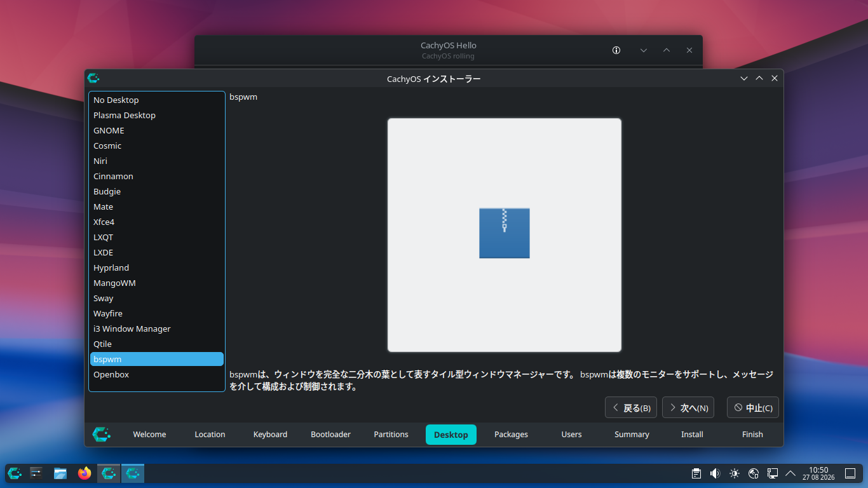Viewport: 868px width, 488px height.
Task: Go to the Summary step
Action: coord(632,435)
